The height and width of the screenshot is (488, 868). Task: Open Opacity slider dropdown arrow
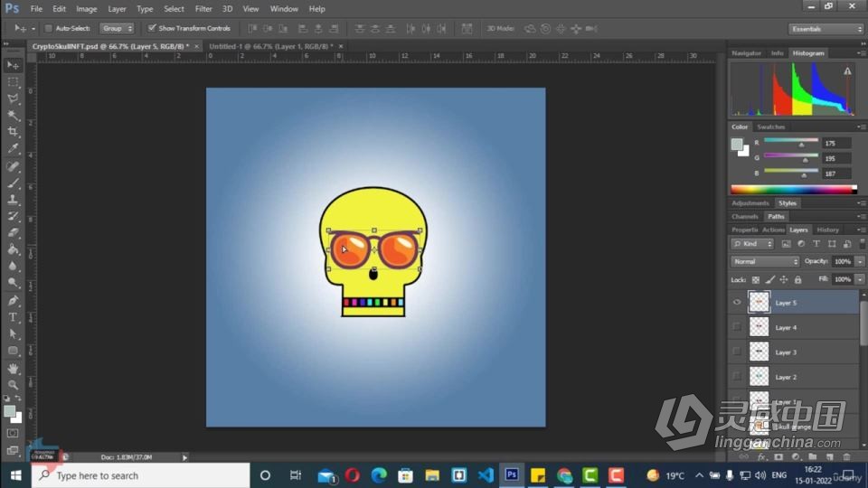860,262
